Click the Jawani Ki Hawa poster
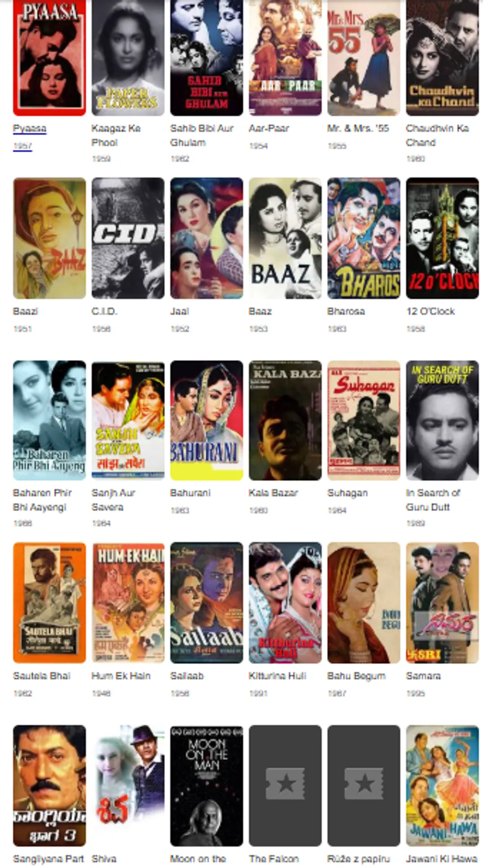This screenshot has width=483, height=868. [442, 785]
